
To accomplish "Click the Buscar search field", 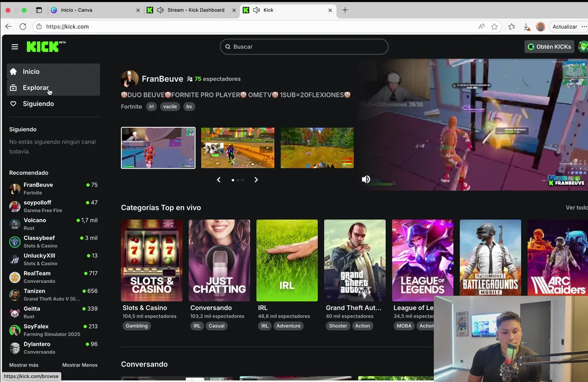I will [x=304, y=47].
